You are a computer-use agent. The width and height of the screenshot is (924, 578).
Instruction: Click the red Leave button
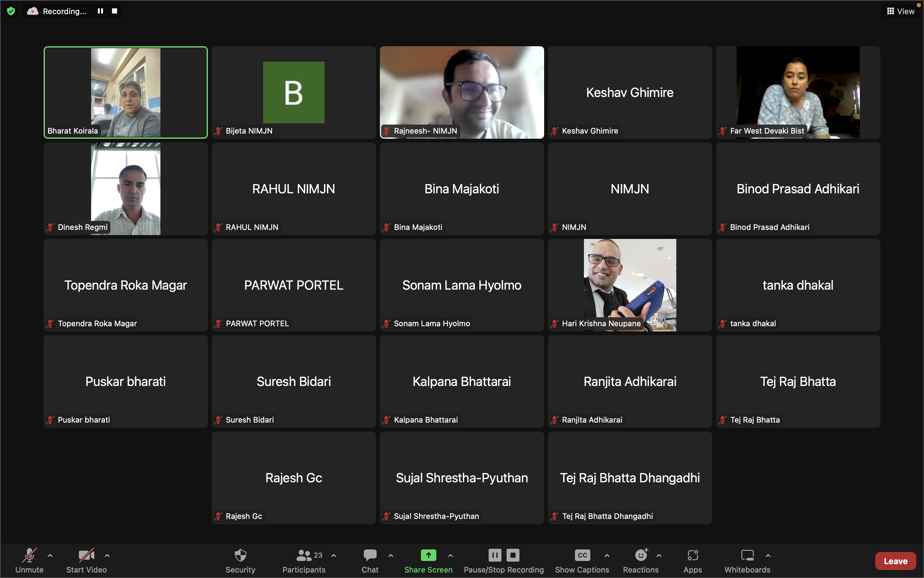point(895,561)
